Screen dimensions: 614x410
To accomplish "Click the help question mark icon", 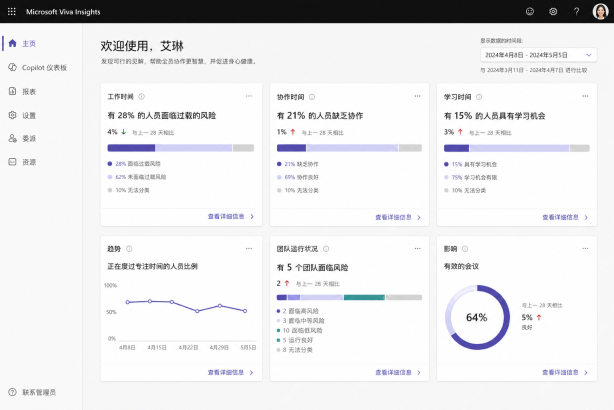I will coord(576,12).
